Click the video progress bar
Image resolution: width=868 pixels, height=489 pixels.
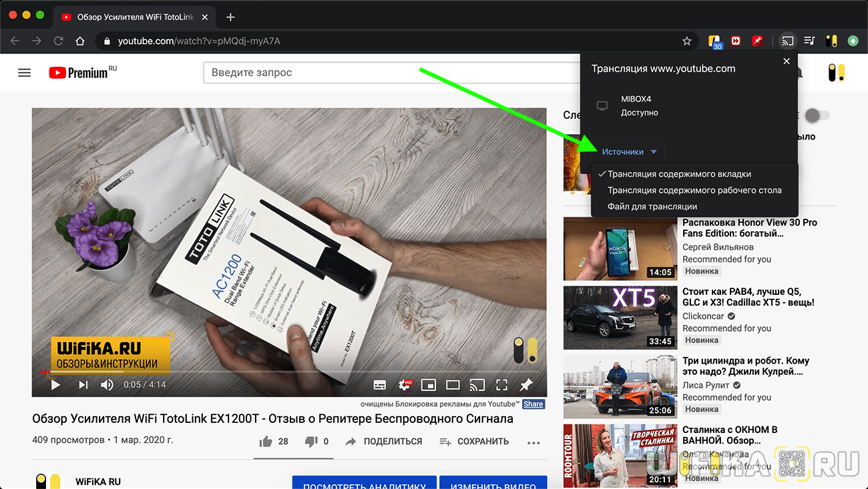(267, 372)
